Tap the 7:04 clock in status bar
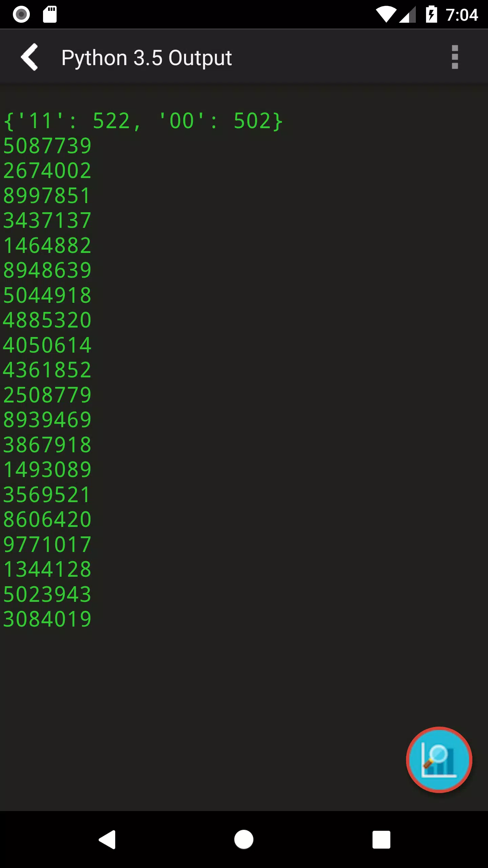Image resolution: width=488 pixels, height=868 pixels. [462, 15]
